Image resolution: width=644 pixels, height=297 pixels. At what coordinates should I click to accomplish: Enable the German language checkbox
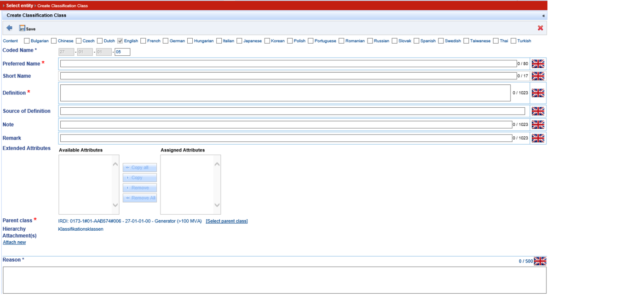[166, 41]
